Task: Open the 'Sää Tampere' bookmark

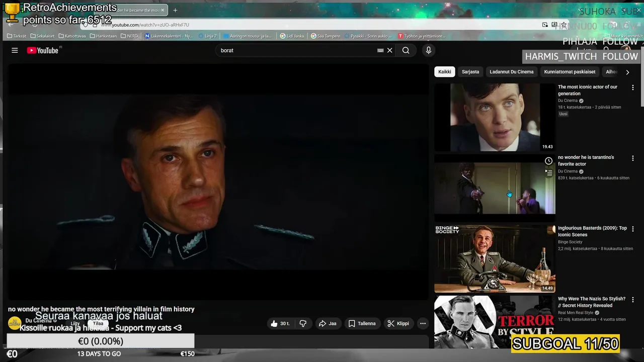Action: point(326,36)
